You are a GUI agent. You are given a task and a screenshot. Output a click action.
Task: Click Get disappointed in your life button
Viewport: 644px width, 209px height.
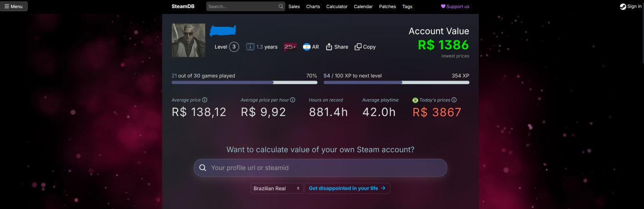point(347,188)
